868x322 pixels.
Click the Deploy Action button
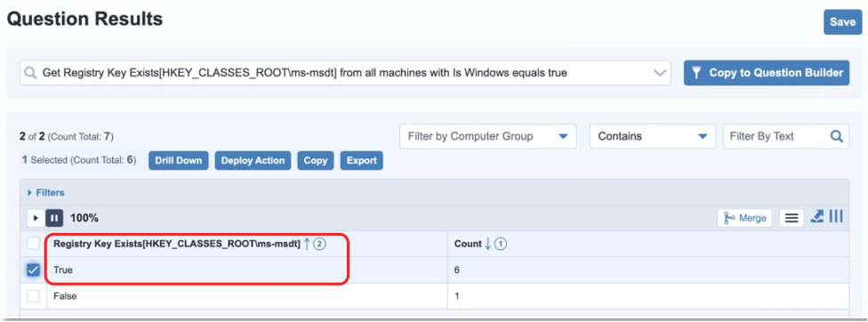[253, 160]
